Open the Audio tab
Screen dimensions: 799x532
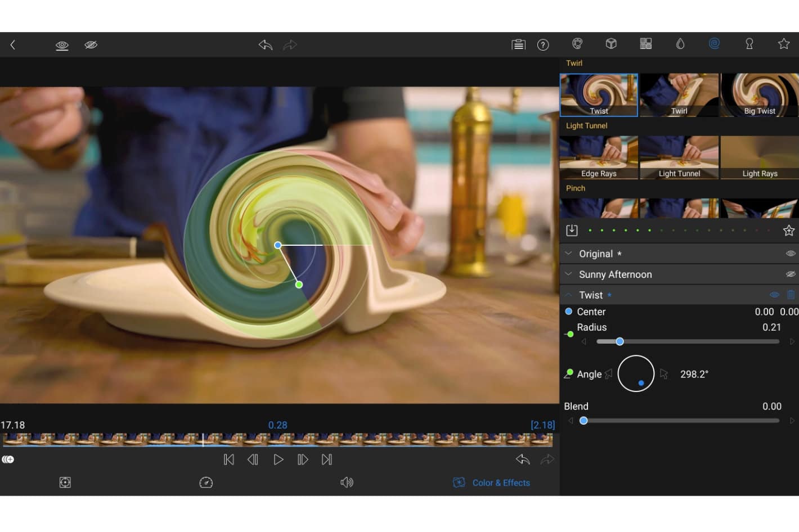click(x=347, y=482)
